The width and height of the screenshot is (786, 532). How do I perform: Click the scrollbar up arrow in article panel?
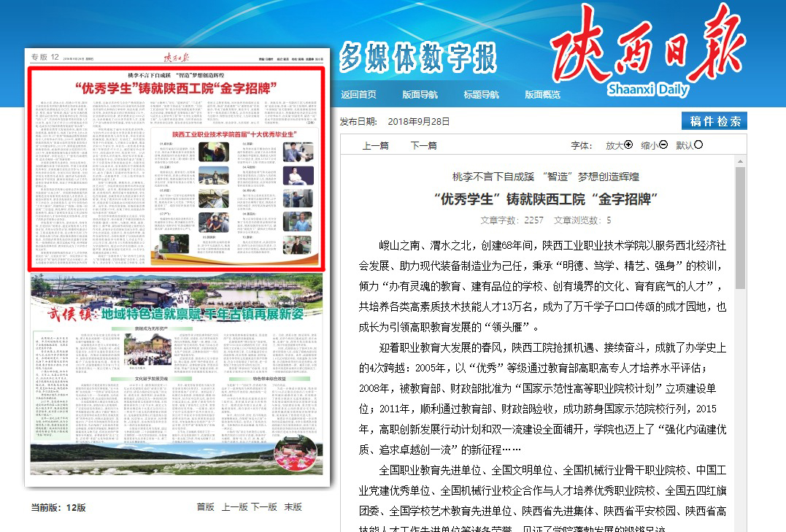point(740,161)
